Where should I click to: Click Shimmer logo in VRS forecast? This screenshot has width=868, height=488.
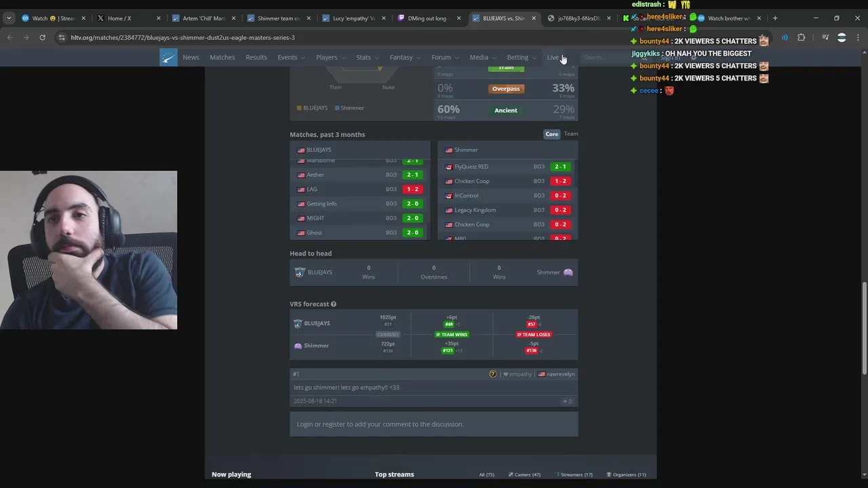[x=298, y=346]
